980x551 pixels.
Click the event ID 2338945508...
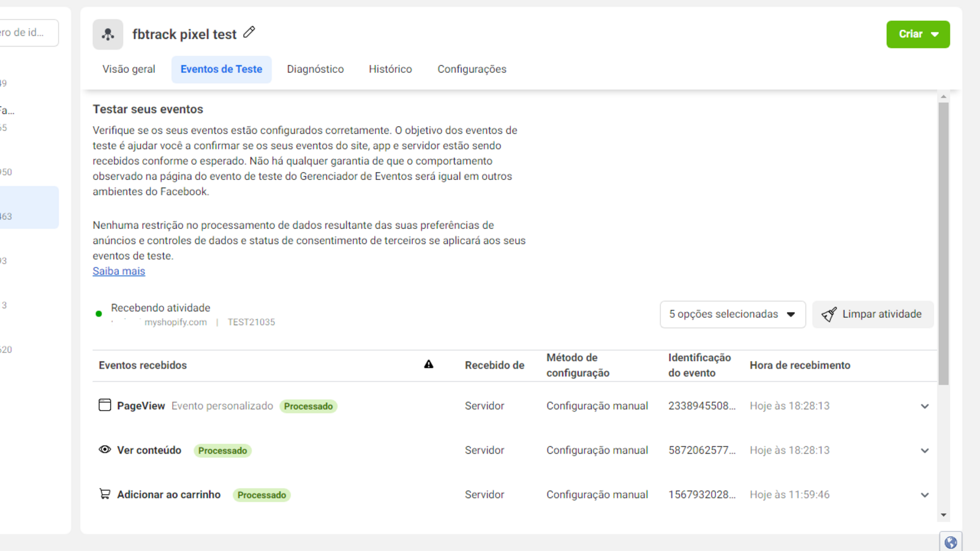[702, 406]
